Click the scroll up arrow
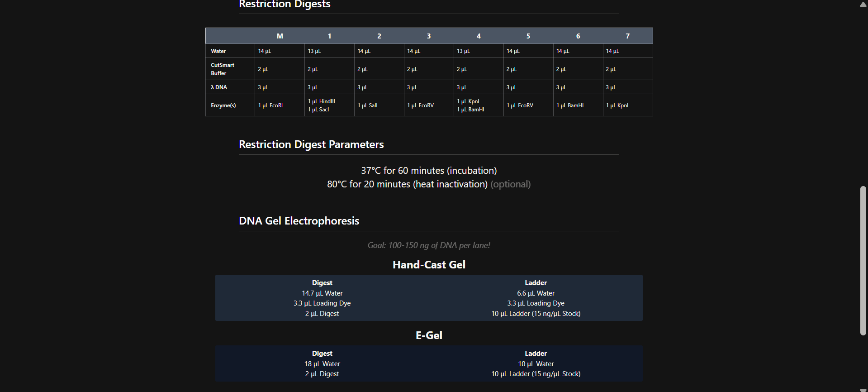 click(863, 5)
